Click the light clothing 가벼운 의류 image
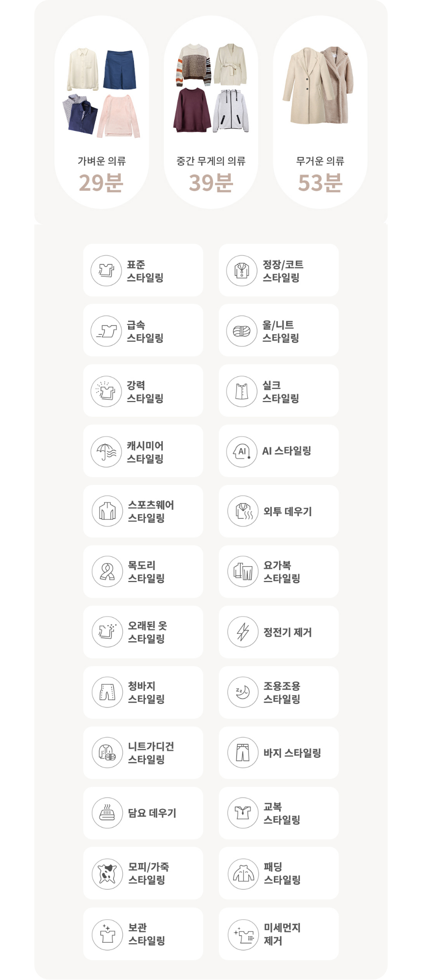Viewport: 422px width, 980px height. pos(102,92)
